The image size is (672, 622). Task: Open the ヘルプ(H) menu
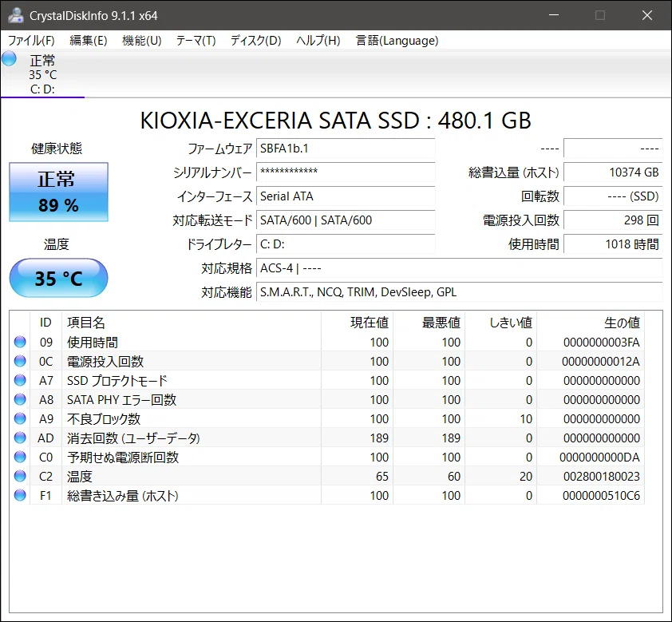[318, 40]
